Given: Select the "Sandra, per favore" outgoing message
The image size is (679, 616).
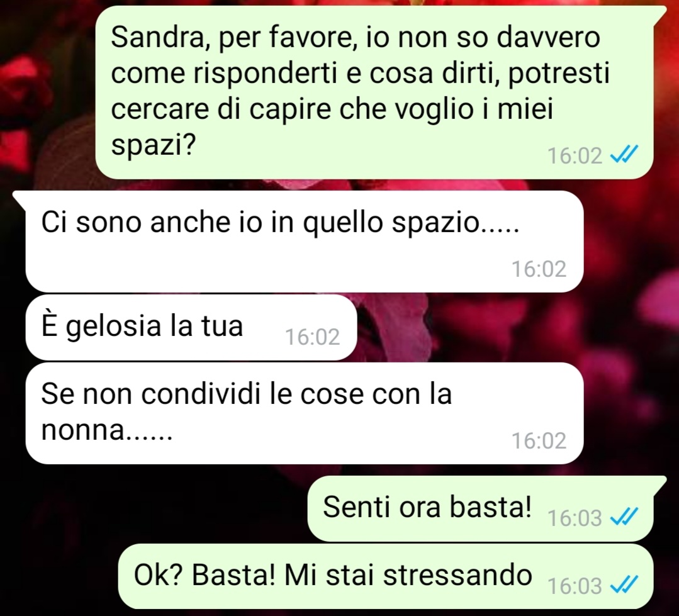Looking at the screenshot, I should pos(374,92).
